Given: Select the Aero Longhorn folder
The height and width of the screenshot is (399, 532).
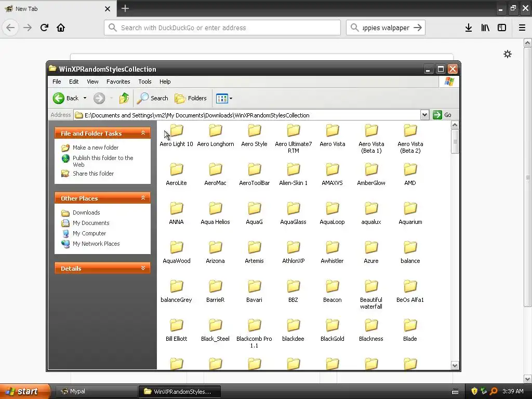Looking at the screenshot, I should point(216,136).
